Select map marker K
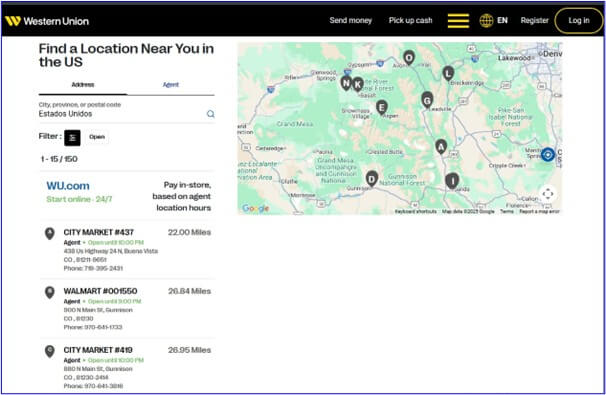Viewport: 606px width, 395px height. pyautogui.click(x=357, y=84)
